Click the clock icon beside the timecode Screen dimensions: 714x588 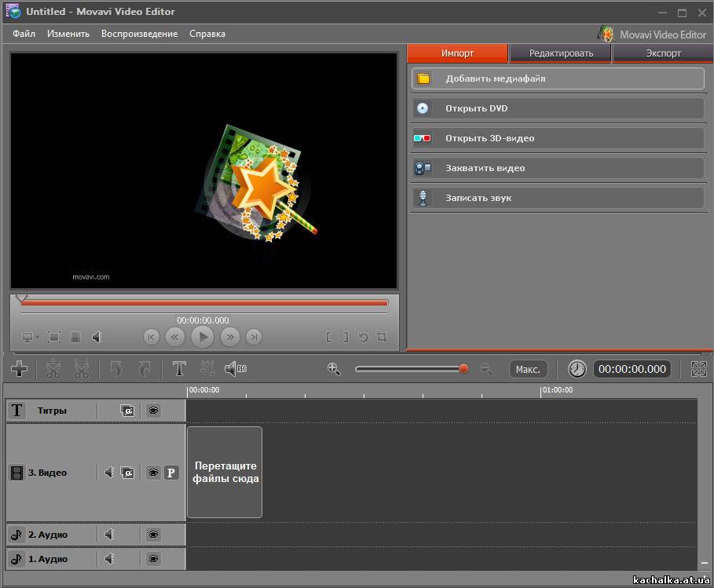(577, 369)
